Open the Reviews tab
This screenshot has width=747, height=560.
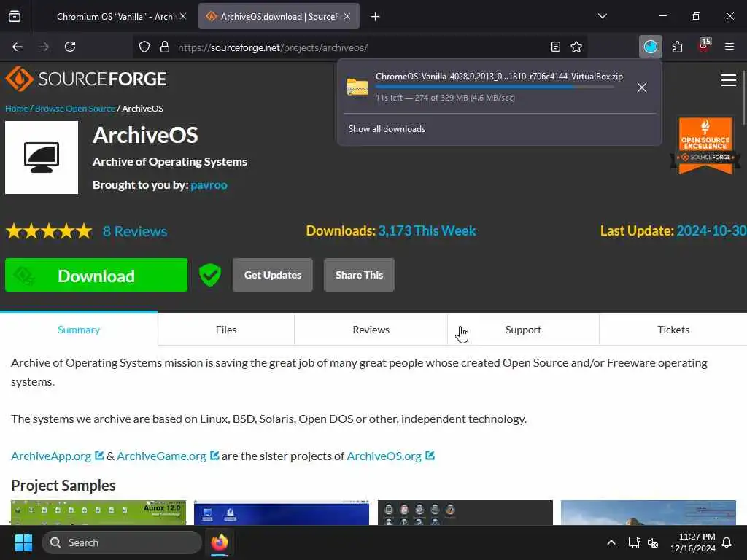[x=371, y=330]
